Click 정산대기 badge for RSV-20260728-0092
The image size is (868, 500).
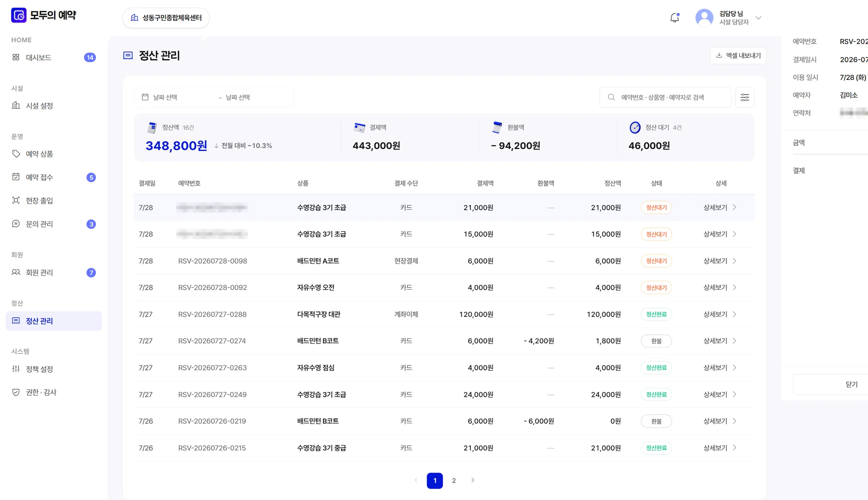pyautogui.click(x=656, y=288)
